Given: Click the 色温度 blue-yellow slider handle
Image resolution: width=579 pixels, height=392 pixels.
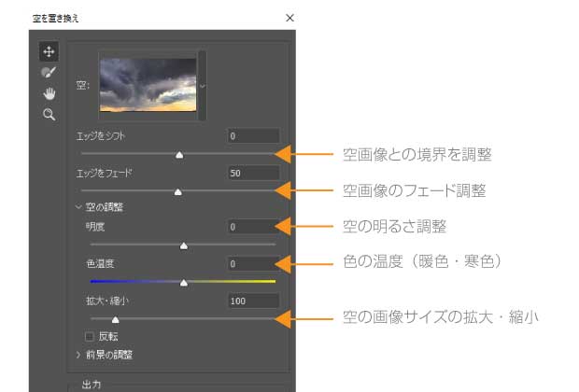Looking at the screenshot, I should pos(184,283).
